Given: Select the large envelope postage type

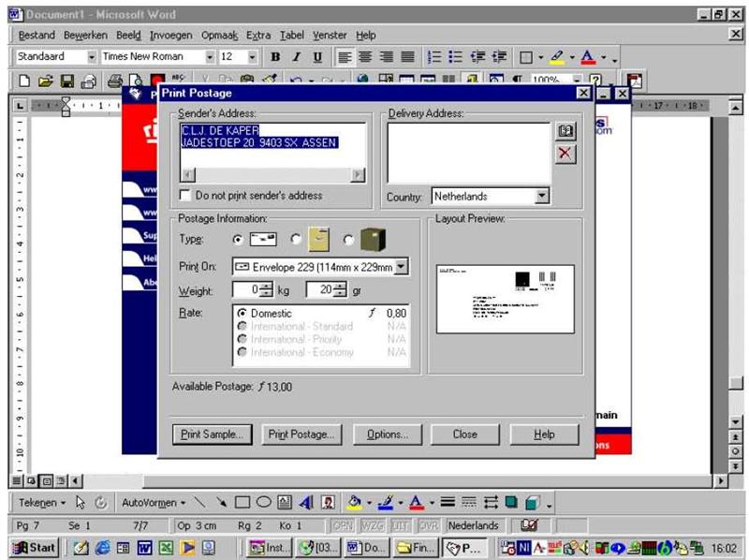Looking at the screenshot, I should 296,239.
